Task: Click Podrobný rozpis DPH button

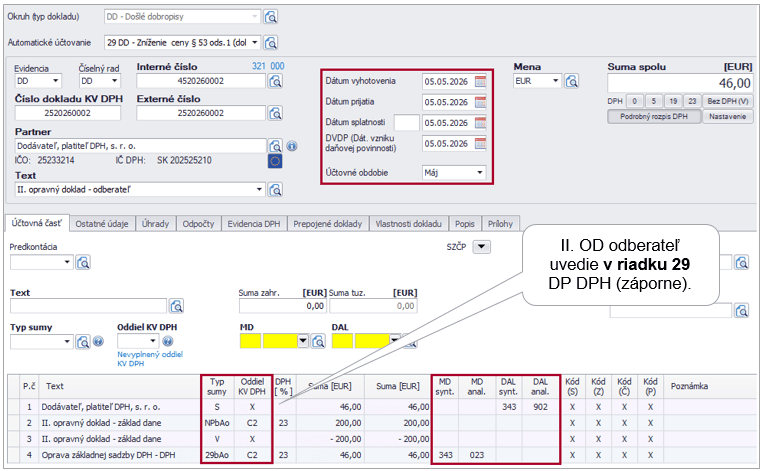Action: tap(651, 116)
